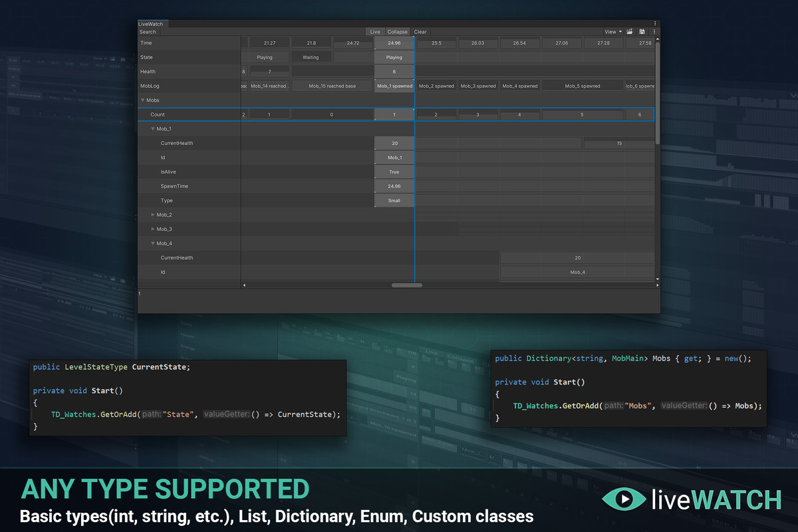Click the Mob_4 Id value cell

pos(577,272)
